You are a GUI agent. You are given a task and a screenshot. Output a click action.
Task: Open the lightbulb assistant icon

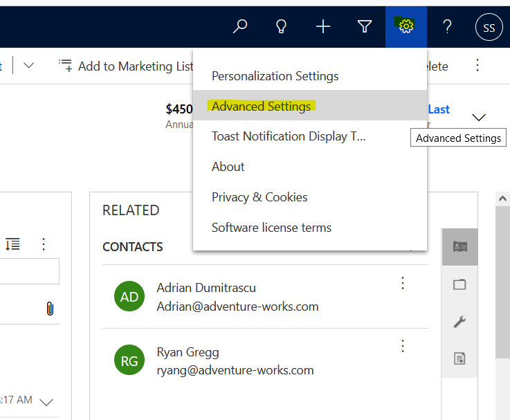[x=282, y=27]
